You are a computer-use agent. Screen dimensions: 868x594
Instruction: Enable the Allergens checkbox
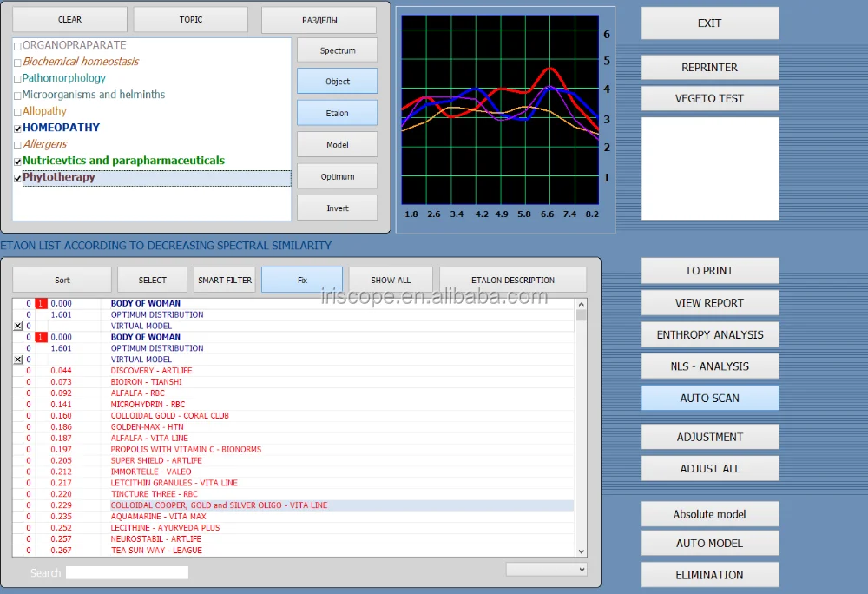point(18,145)
